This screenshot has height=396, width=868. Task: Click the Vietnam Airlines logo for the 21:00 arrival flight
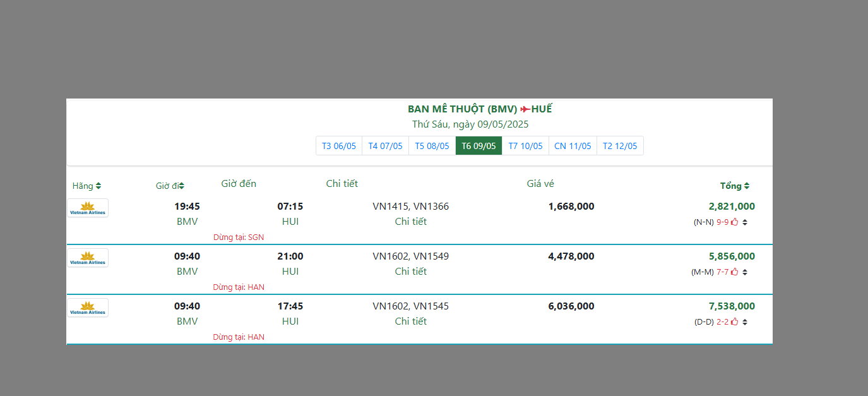[x=88, y=258]
